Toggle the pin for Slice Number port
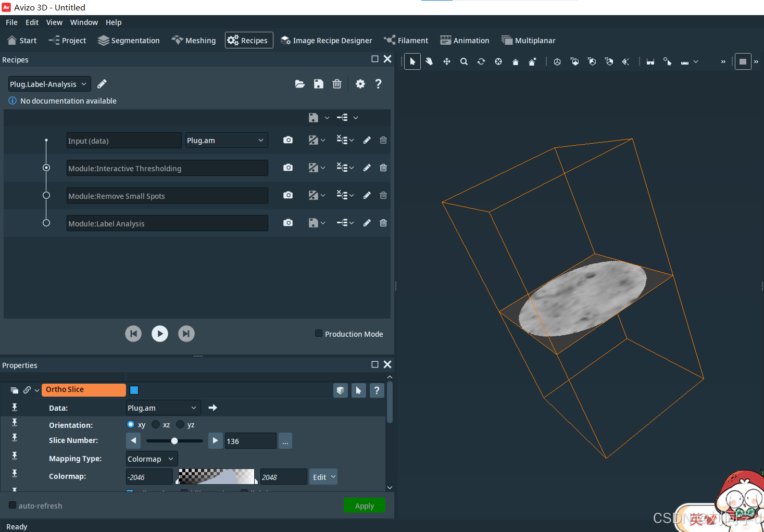This screenshot has width=764, height=532. [15, 437]
